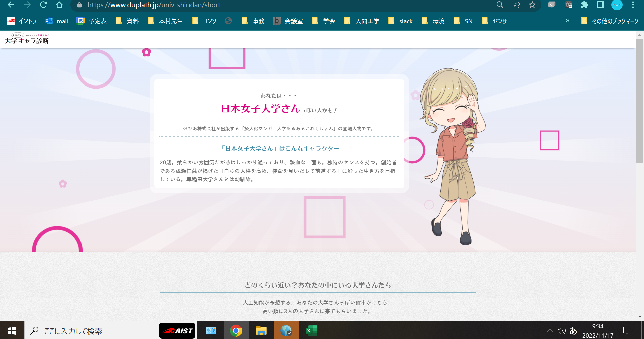The height and width of the screenshot is (339, 644).
Task: Open the Windows Start menu
Action: pyautogui.click(x=12, y=331)
